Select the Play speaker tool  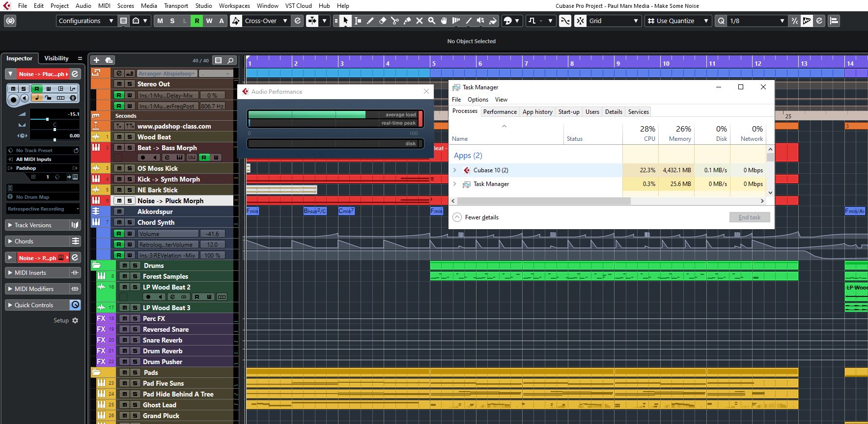pos(481,21)
